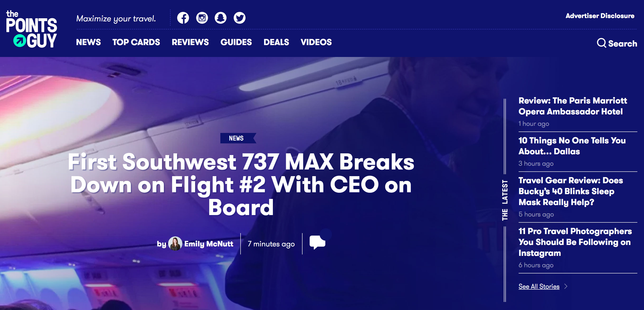Open the TOP CARDS menu item
Image resolution: width=644 pixels, height=310 pixels.
click(x=136, y=42)
